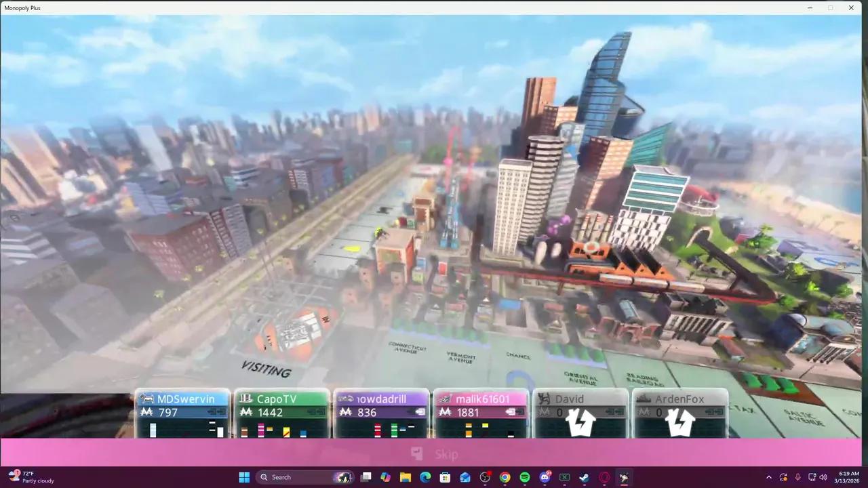
Task: Show hidden system tray icons
Action: 768,477
